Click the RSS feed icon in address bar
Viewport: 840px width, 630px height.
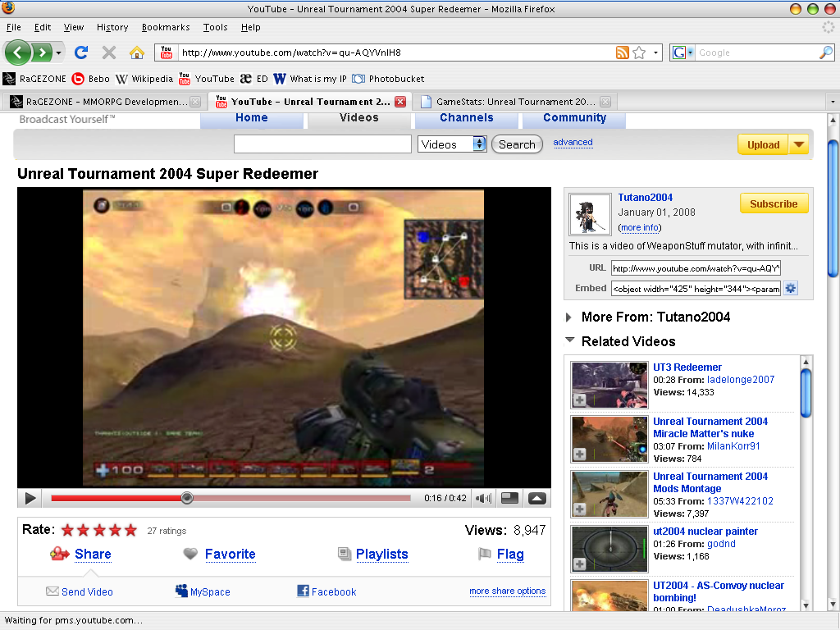coord(623,52)
